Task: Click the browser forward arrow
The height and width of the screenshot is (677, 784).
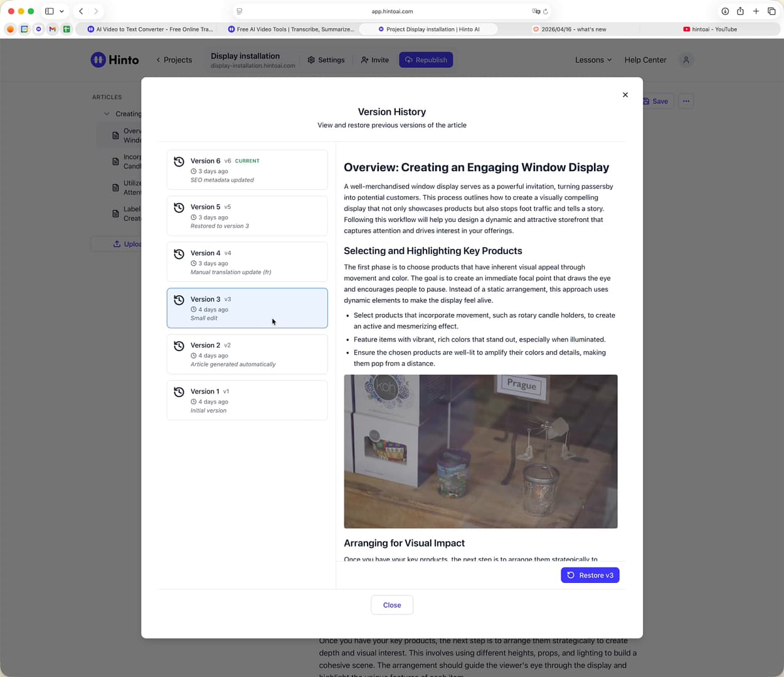Action: [96, 11]
